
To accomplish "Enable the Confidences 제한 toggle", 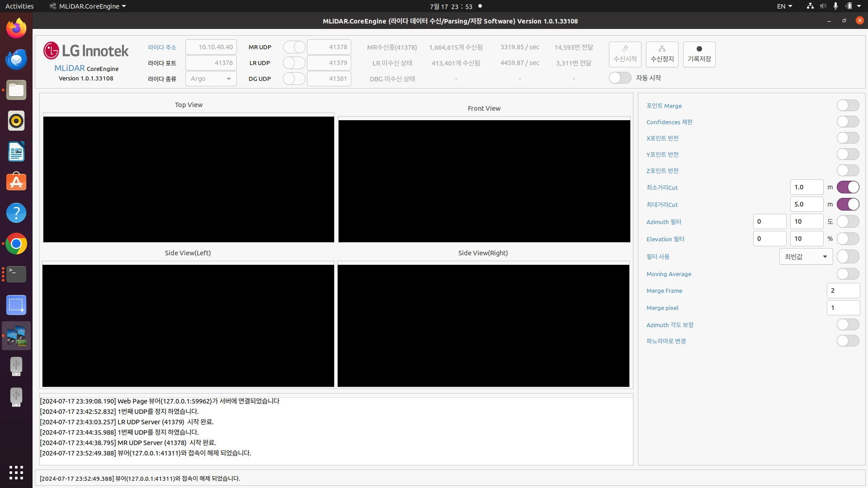I will [x=848, y=122].
